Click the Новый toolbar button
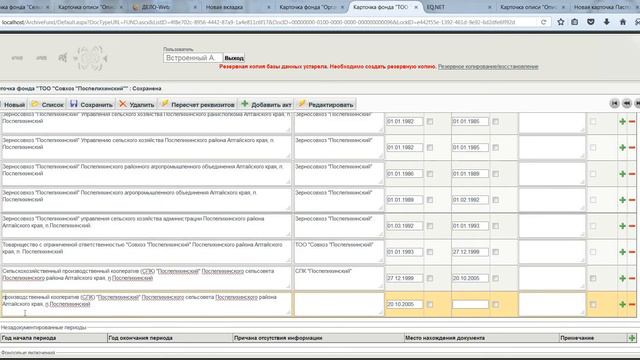Viewport: 640px width, 360px height. coord(13,104)
